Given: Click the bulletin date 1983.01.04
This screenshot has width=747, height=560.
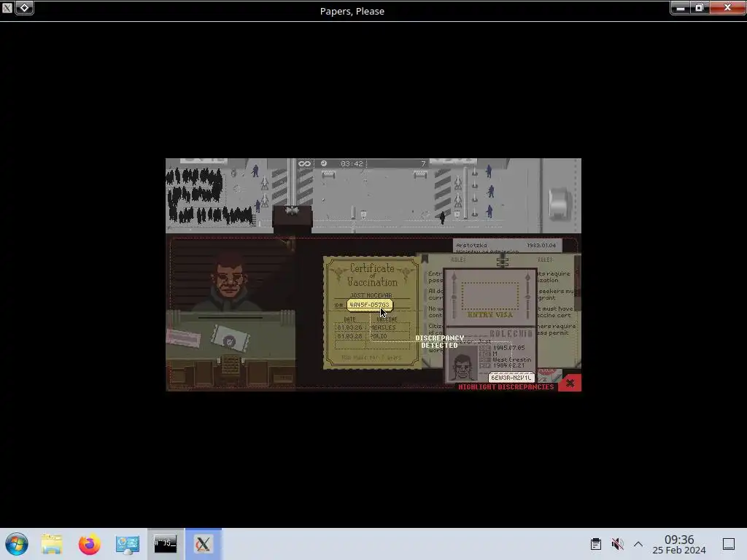Looking at the screenshot, I should click(x=541, y=245).
